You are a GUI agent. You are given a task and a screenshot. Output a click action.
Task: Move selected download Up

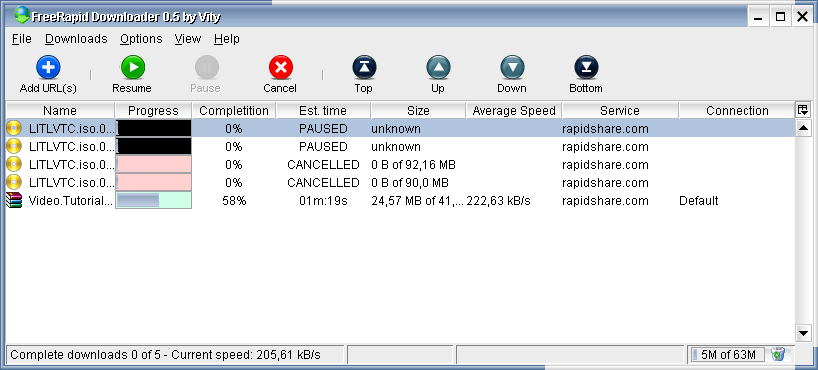(438, 67)
